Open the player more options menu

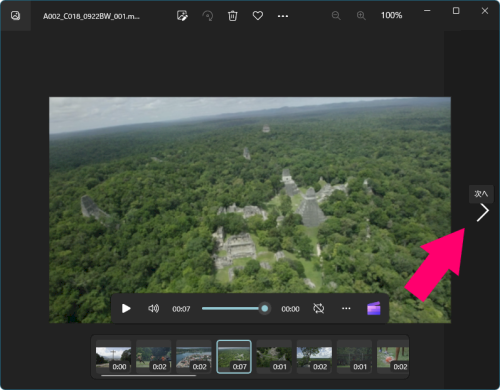346,309
